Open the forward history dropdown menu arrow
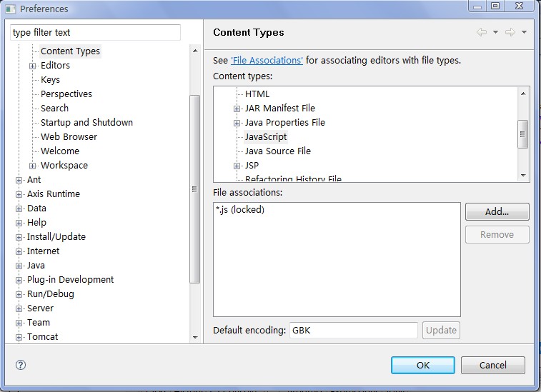 tap(524, 32)
